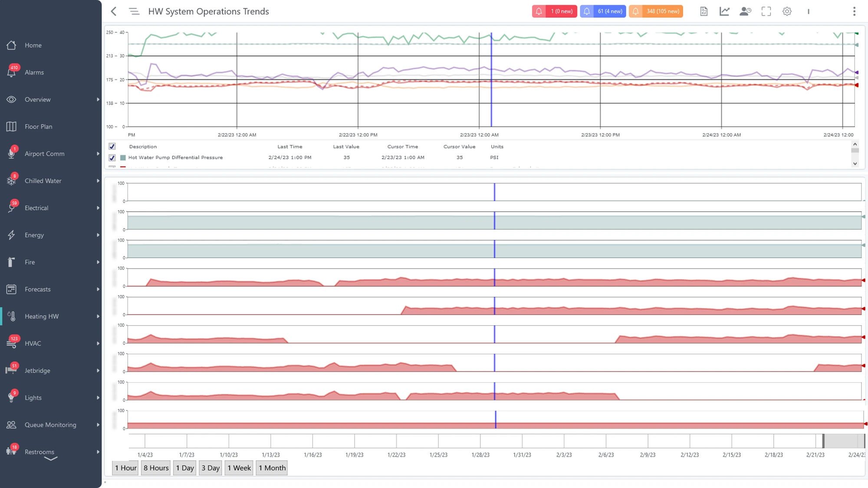This screenshot has width=868, height=488.
Task: Open settings gear icon
Action: [787, 11]
